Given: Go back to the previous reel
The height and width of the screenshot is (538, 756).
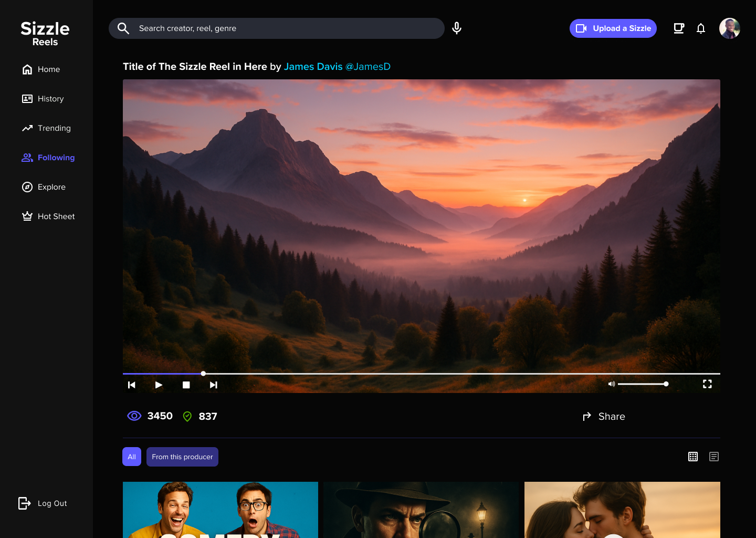Looking at the screenshot, I should (132, 385).
